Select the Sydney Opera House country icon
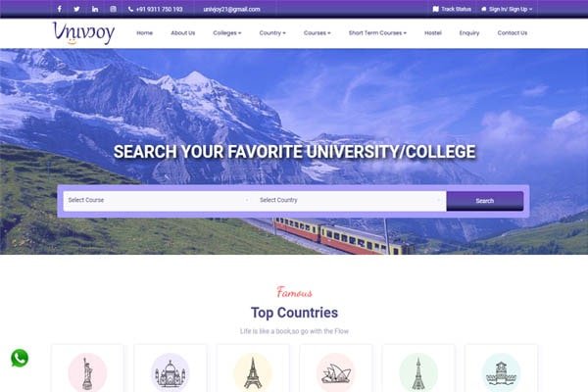This screenshot has height=392, width=588. click(x=335, y=372)
